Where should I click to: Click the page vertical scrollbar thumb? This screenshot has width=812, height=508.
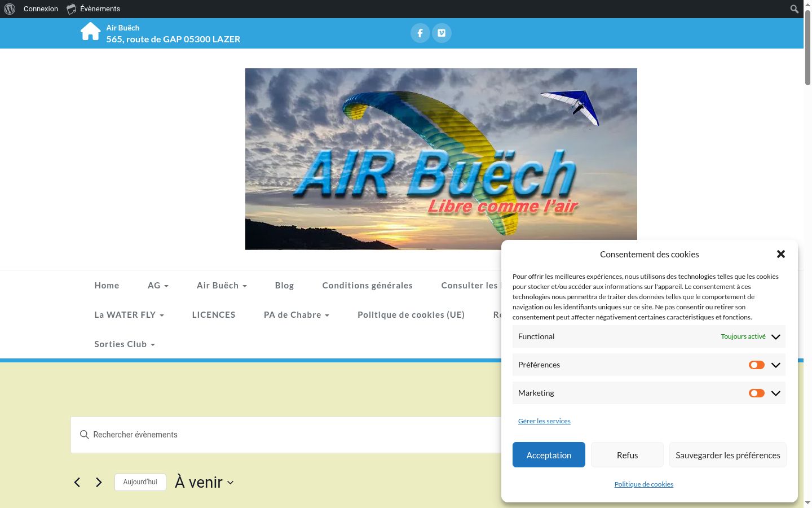[807, 48]
